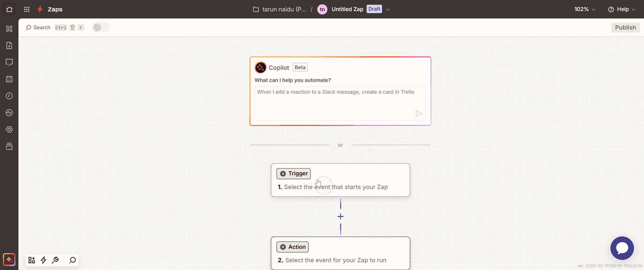644x270 pixels.
Task: Focus the Copilot automation prompt text box
Action: coord(340,103)
